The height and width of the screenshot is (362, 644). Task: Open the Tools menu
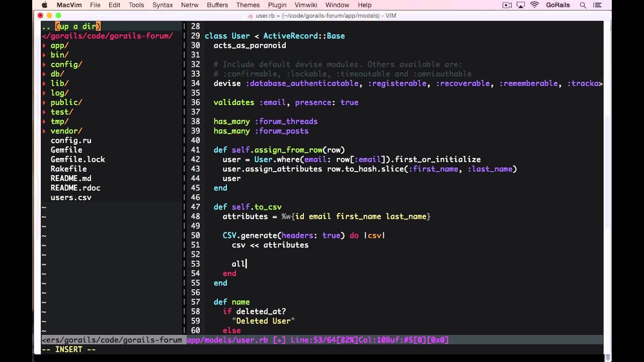136,5
